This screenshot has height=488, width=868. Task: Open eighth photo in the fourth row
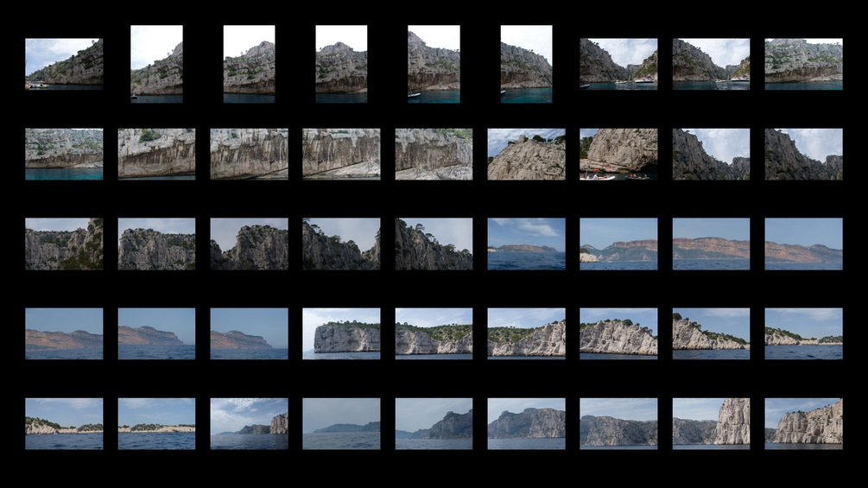(x=712, y=334)
